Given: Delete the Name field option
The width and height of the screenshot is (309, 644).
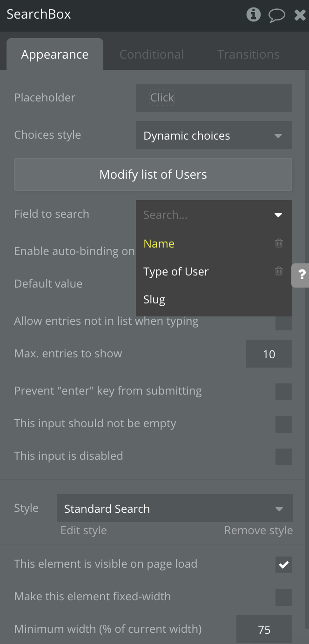Looking at the screenshot, I should tap(279, 243).
